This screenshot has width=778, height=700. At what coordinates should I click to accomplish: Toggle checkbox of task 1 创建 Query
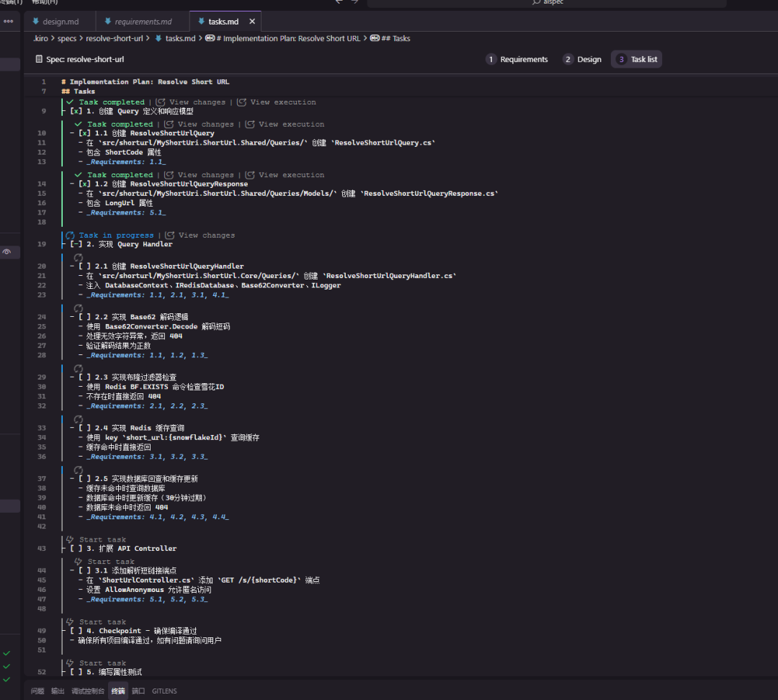click(x=76, y=111)
